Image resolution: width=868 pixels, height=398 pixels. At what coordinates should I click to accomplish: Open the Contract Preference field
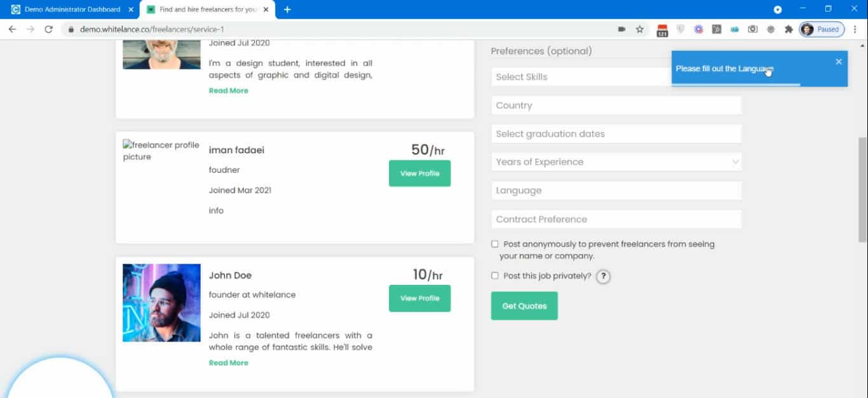click(x=616, y=219)
